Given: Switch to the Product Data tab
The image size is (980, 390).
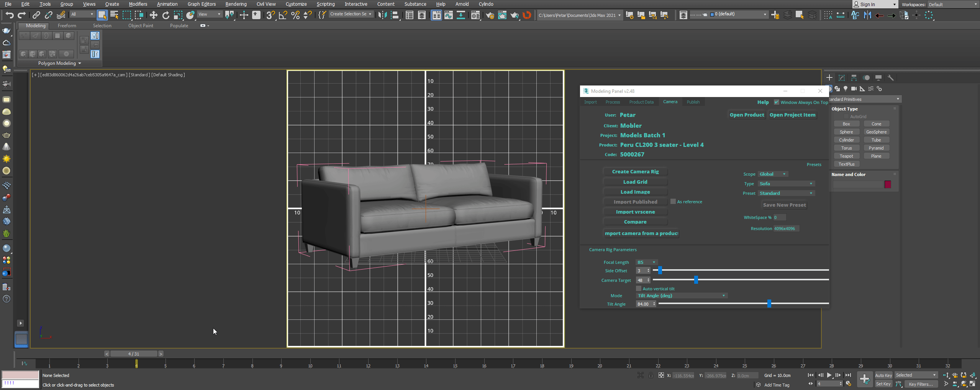Looking at the screenshot, I should pyautogui.click(x=641, y=102).
